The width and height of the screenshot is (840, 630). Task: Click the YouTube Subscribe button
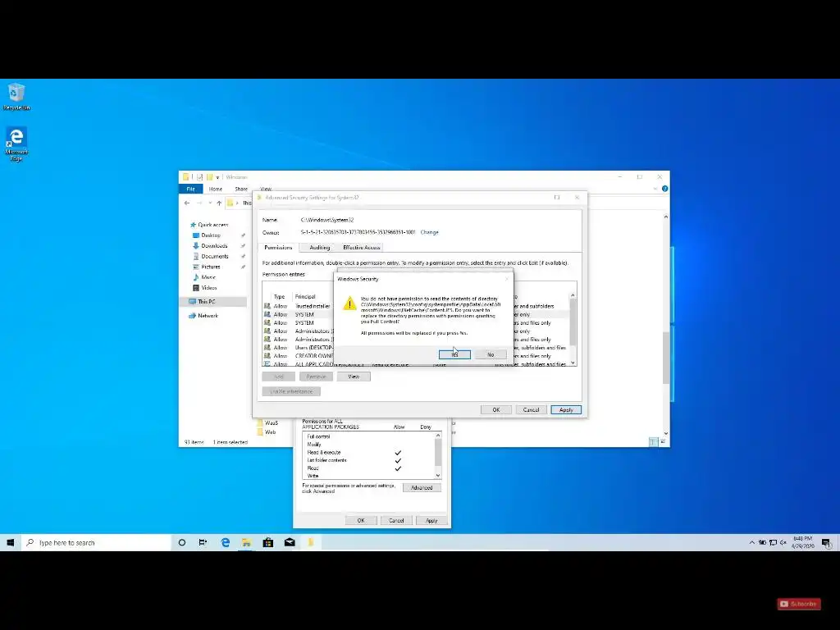coord(799,604)
